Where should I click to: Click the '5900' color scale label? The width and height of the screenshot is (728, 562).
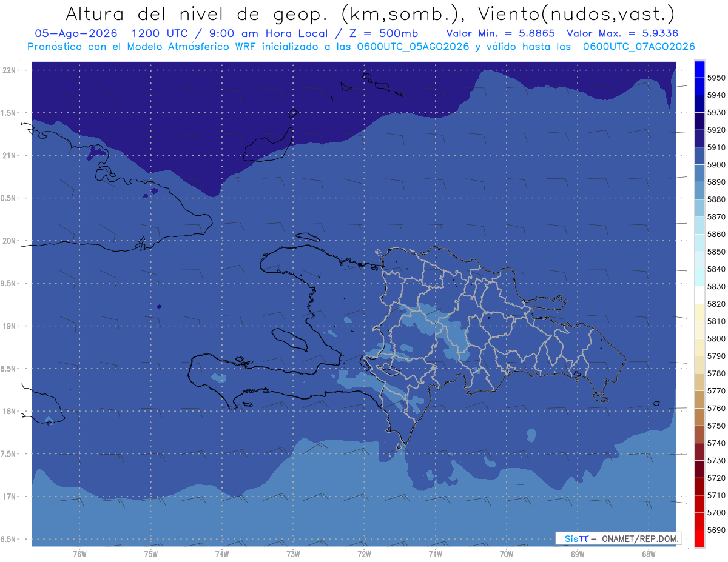coord(716,165)
